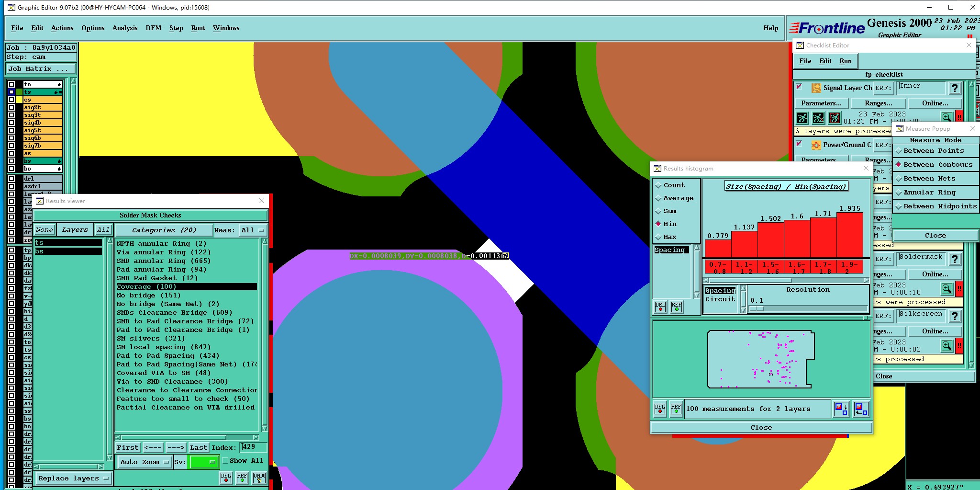The image size is (980, 490).
Task: Click histogram-to-viewer export icon with down arrow
Action: pos(841,409)
